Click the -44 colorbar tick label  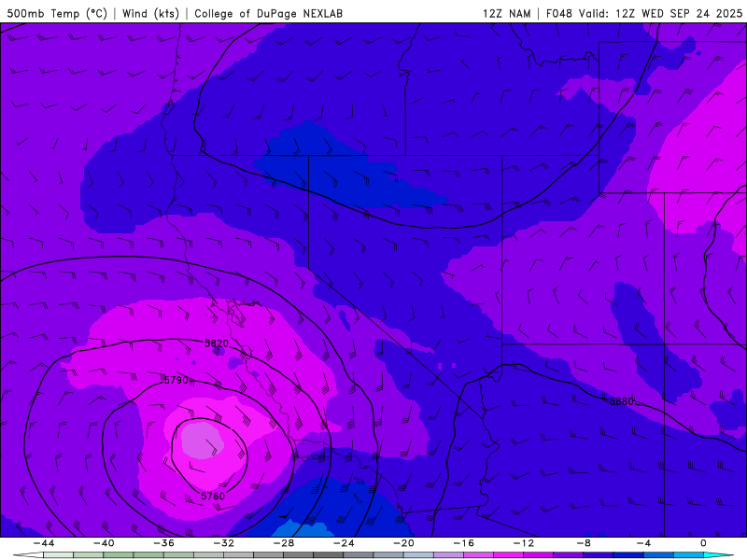pos(44,543)
